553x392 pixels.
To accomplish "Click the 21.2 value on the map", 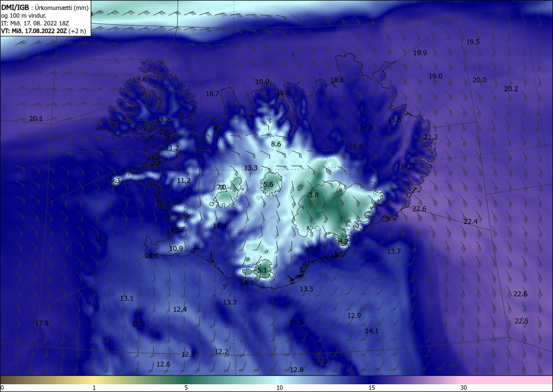I will (431, 137).
